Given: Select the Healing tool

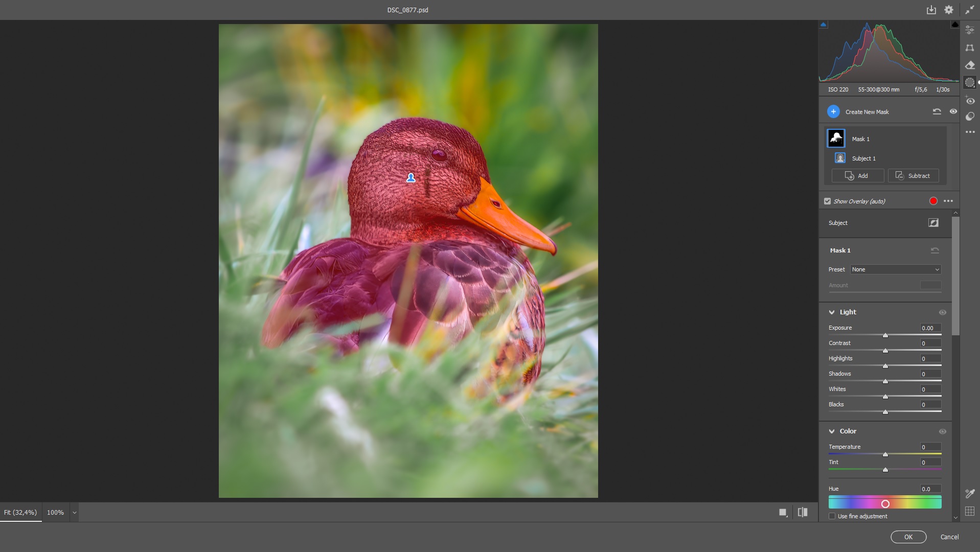Looking at the screenshot, I should (969, 65).
